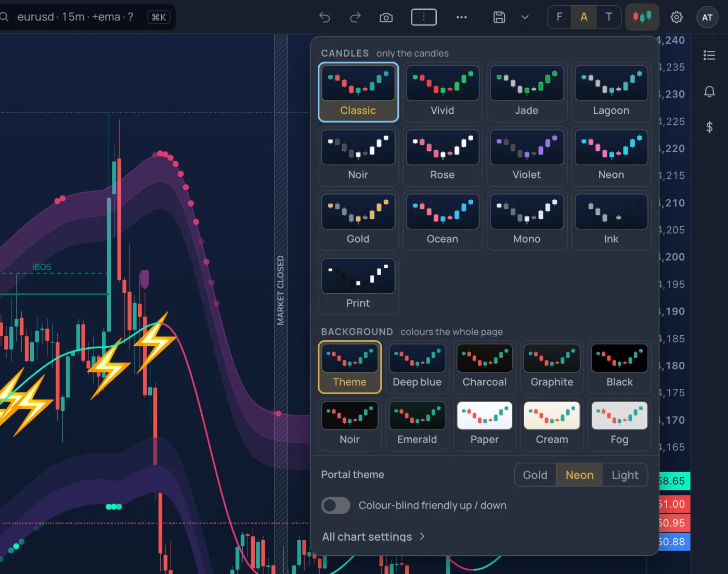Choose the Classic candle style

coord(358,92)
